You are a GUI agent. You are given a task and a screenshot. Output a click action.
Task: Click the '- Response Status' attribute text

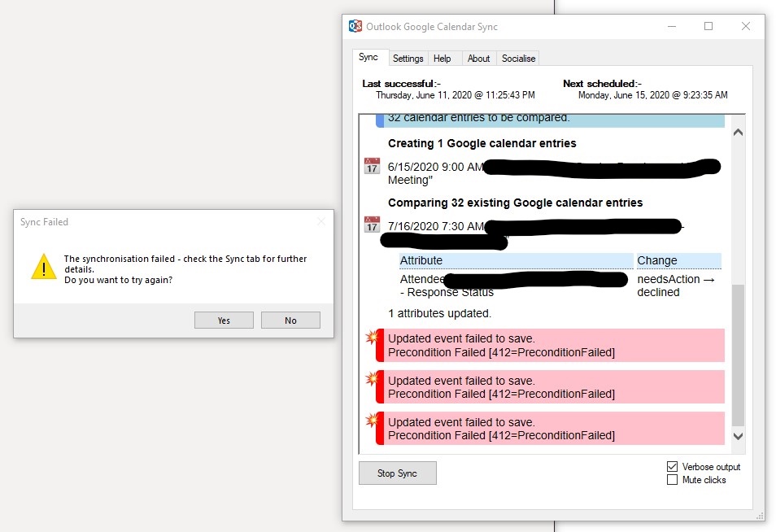[447, 293]
